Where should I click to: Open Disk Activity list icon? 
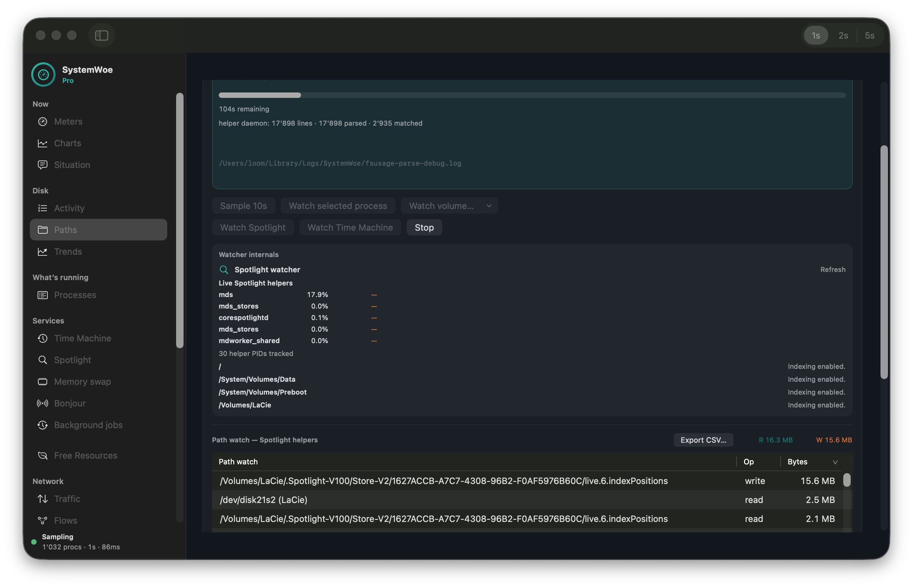[x=42, y=208]
